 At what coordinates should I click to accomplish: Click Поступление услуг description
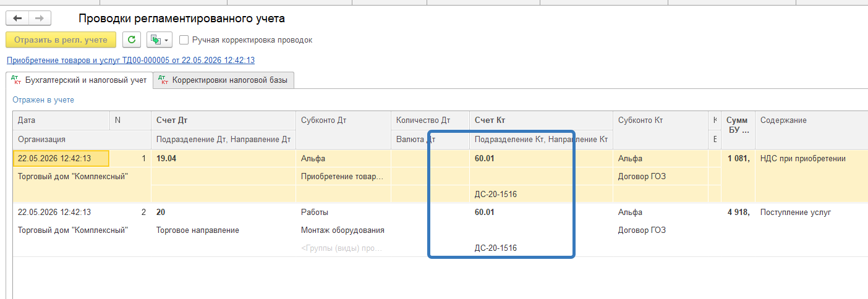tap(795, 212)
